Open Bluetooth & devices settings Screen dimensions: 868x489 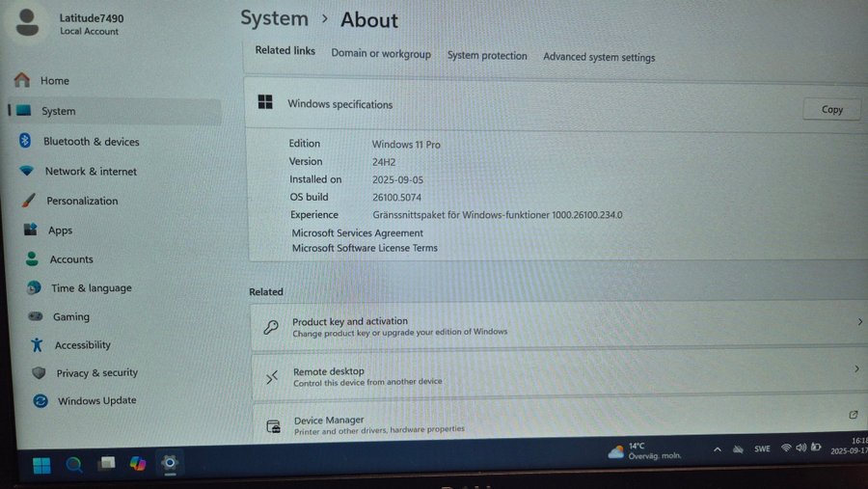92,142
